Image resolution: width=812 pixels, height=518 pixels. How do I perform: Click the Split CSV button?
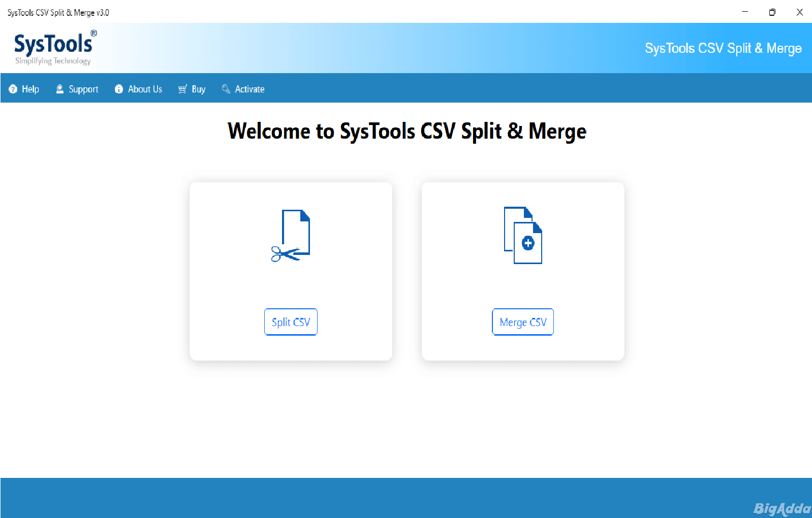[291, 322]
